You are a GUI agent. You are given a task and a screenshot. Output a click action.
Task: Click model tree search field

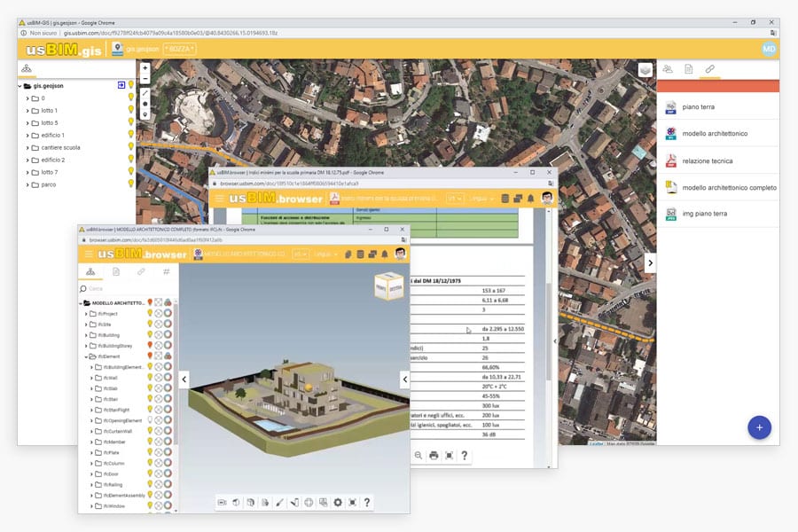point(127,289)
